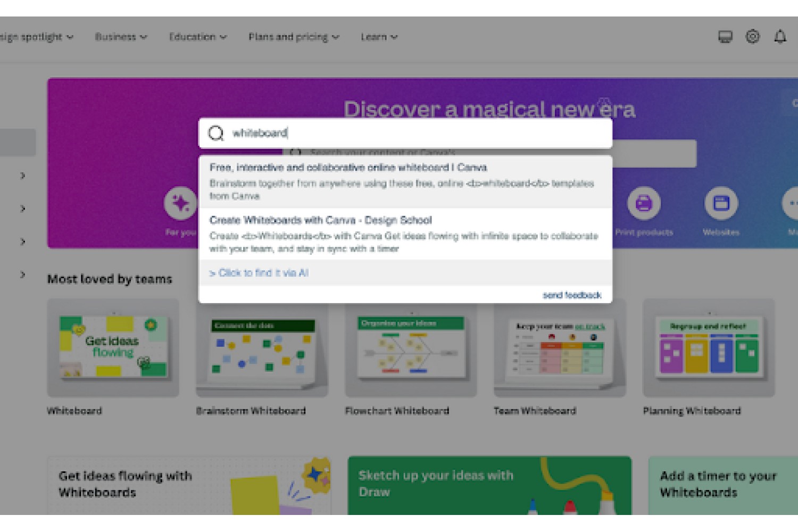Open the 'Free, interactive and collaborative online whiteboard' result
The image size is (798, 532).
[405, 181]
